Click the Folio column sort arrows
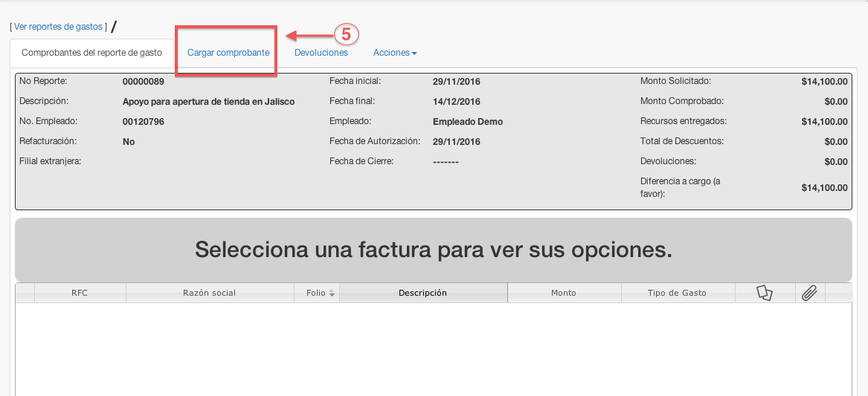This screenshot has height=396, width=868. (332, 293)
